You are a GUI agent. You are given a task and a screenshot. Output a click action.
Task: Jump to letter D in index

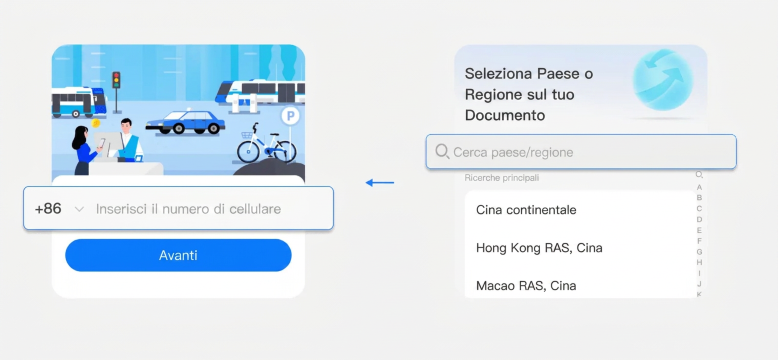[699, 219]
